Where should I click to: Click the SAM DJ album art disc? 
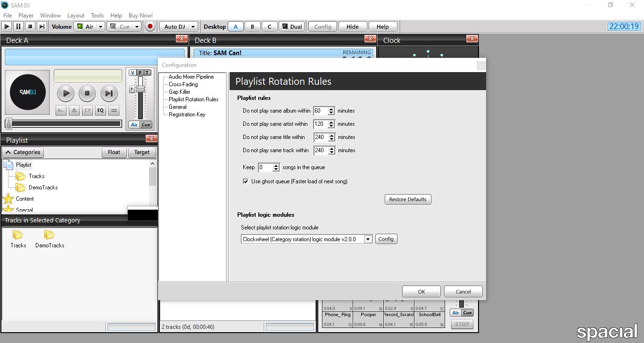click(27, 92)
